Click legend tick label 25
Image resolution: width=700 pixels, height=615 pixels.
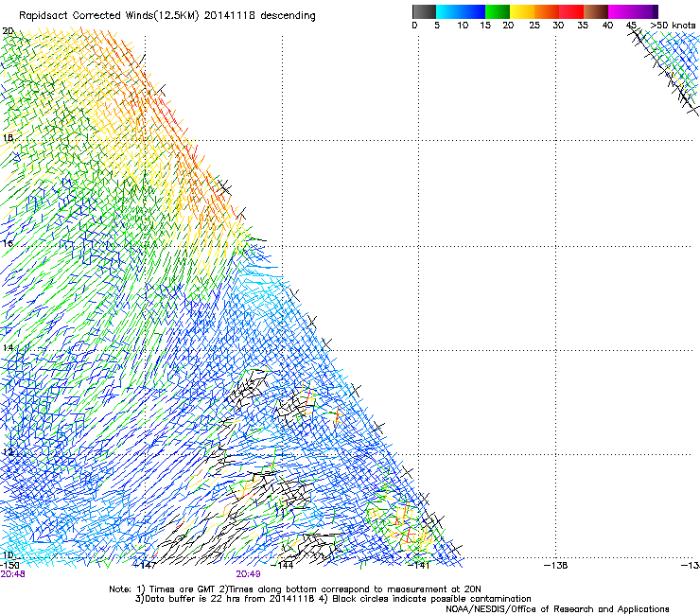[534, 26]
